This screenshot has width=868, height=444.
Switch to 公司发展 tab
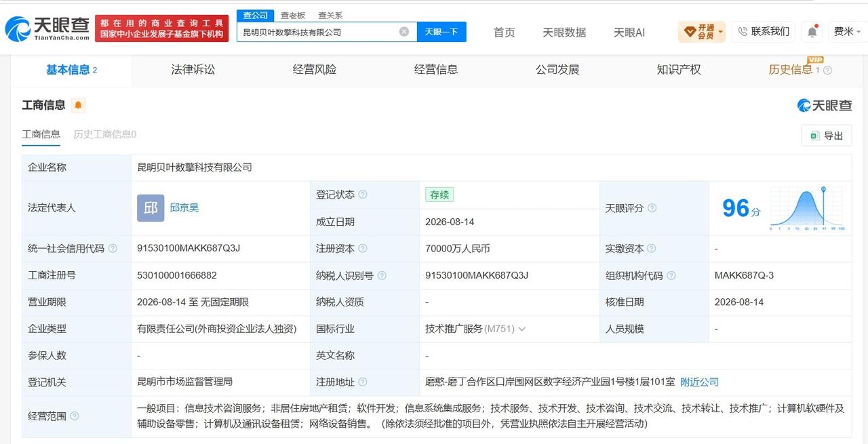click(x=557, y=70)
